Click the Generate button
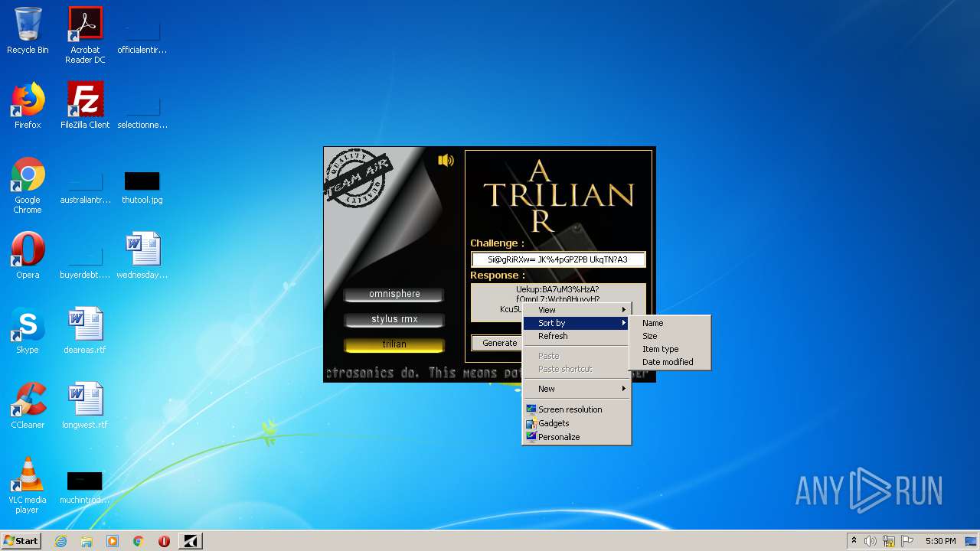This screenshot has width=980, height=551. (499, 343)
